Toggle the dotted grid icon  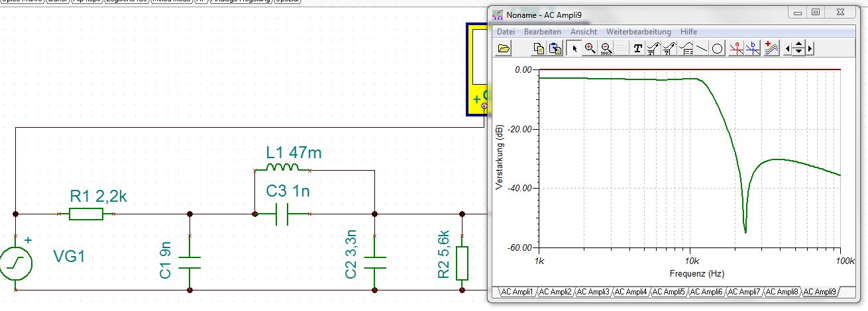(x=622, y=48)
